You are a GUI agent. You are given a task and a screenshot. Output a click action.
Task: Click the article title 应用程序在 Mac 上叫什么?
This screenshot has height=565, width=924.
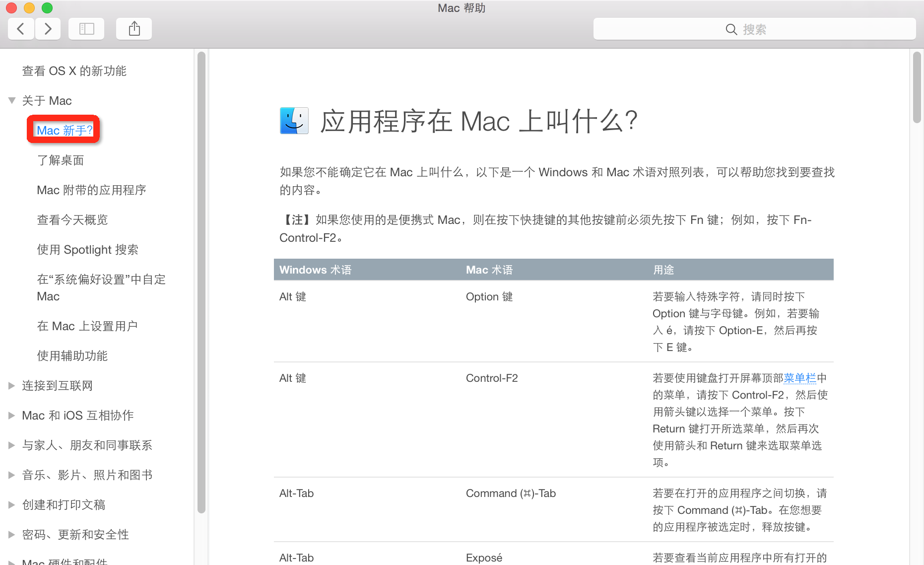(479, 121)
